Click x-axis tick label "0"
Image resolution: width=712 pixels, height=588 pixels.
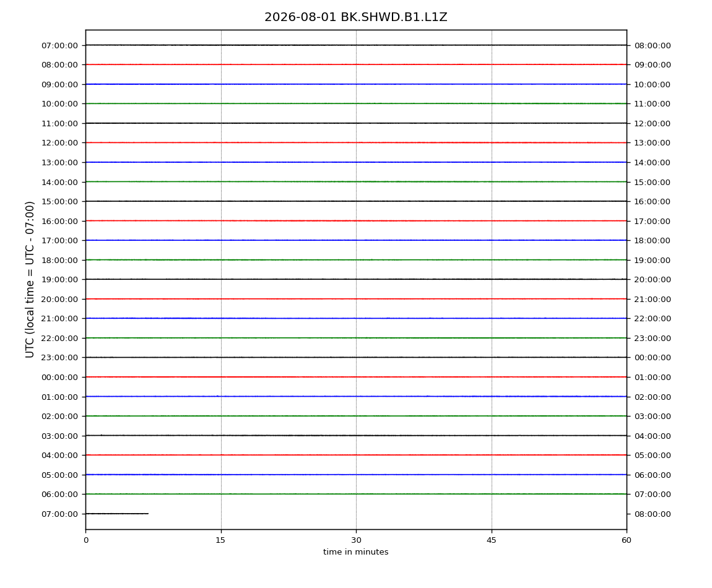86,540
